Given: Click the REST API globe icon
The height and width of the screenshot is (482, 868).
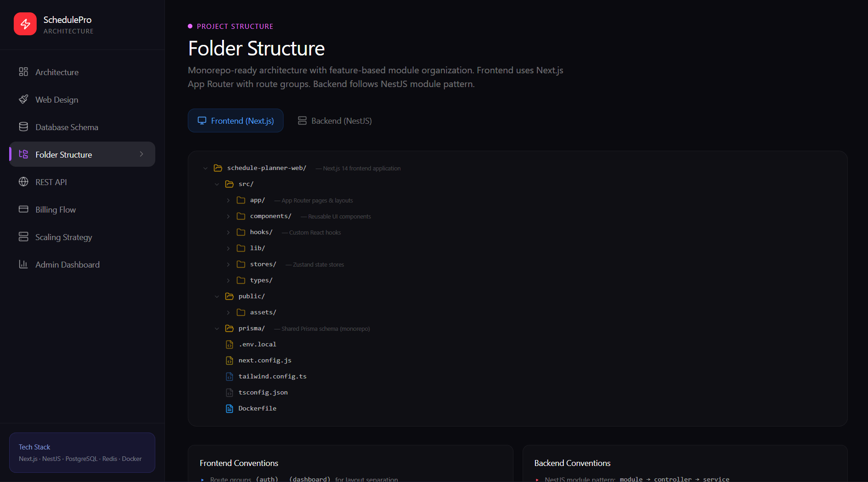Looking at the screenshot, I should pos(24,182).
